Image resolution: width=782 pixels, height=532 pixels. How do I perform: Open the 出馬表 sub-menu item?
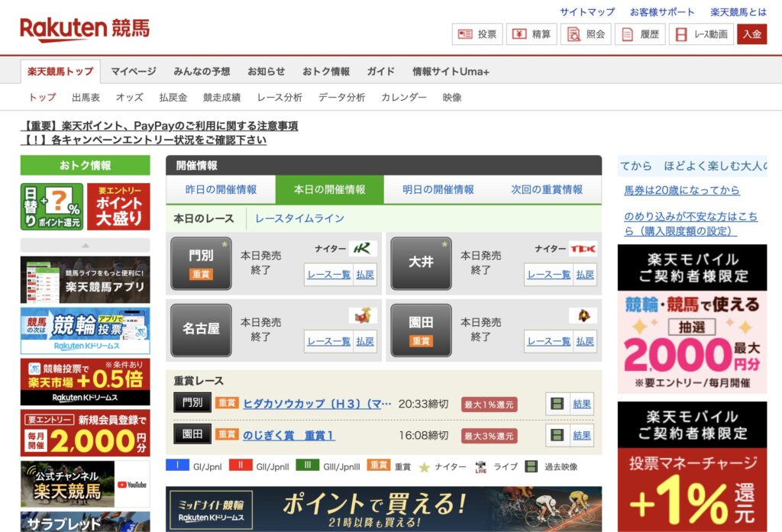[x=86, y=97]
